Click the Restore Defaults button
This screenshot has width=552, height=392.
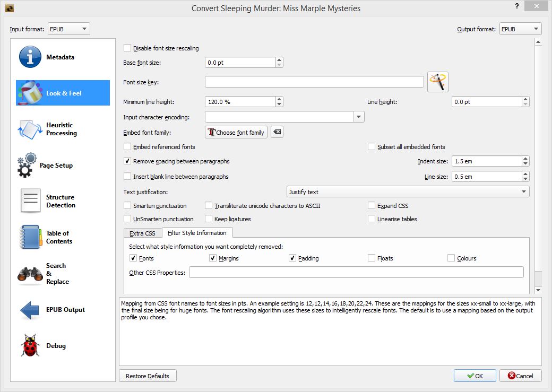[148, 376]
